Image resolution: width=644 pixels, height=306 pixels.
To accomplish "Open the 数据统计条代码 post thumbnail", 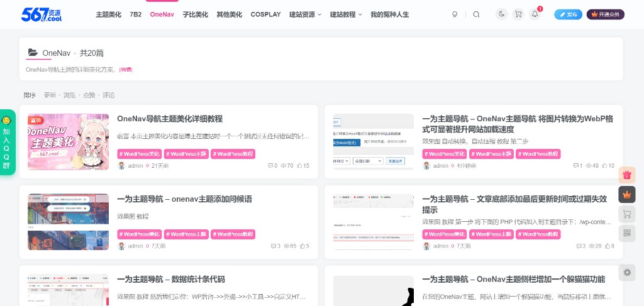I will click(x=68, y=290).
